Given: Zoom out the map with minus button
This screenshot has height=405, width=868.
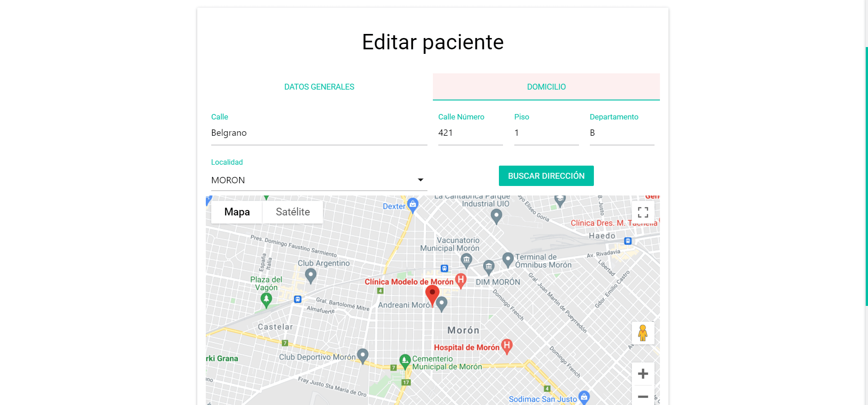Looking at the screenshot, I should coord(643,396).
